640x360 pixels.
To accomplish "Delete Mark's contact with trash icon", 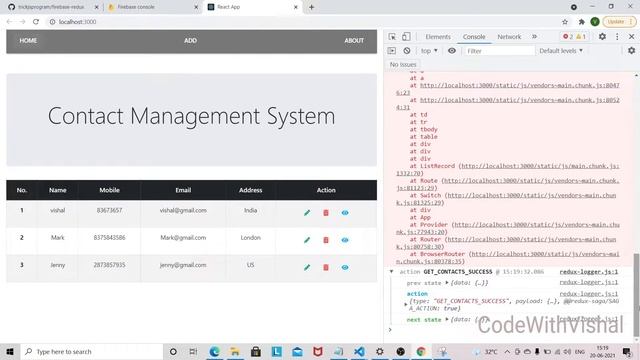I will pos(326,240).
